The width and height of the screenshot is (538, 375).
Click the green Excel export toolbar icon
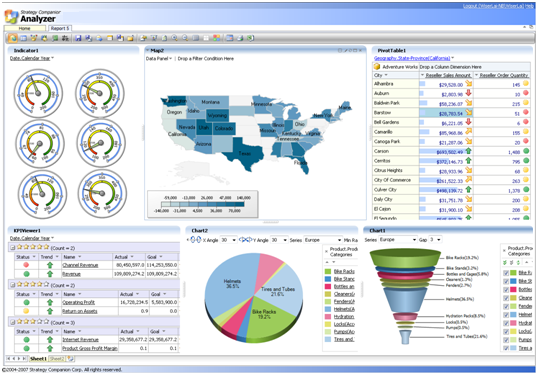point(250,38)
